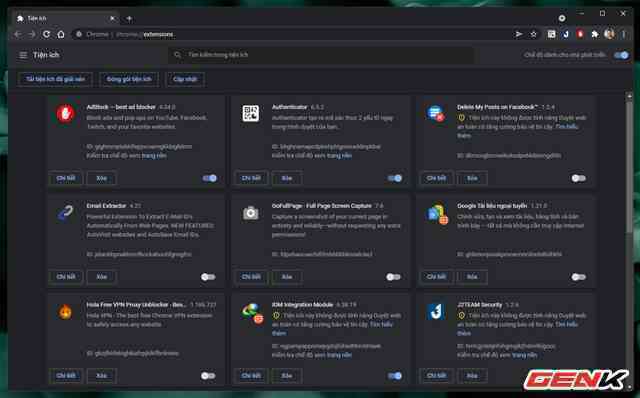640x398 pixels.
Task: Open a new tab with the plus button
Action: pos(129,18)
